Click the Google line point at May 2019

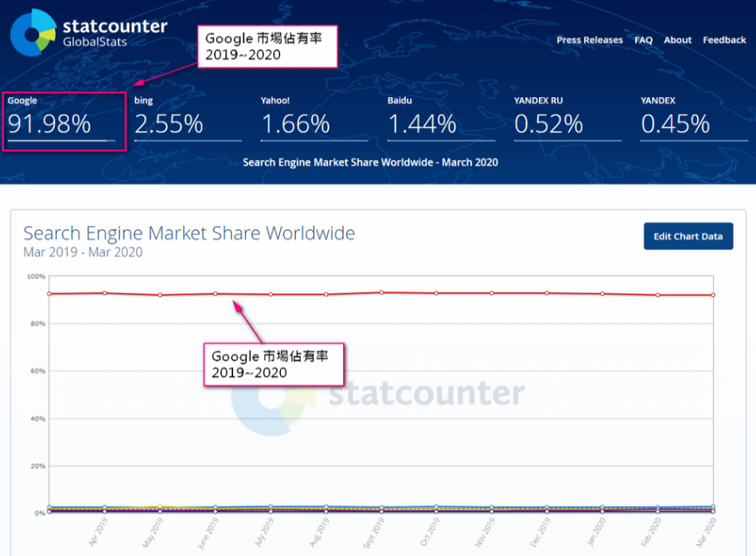160,295
